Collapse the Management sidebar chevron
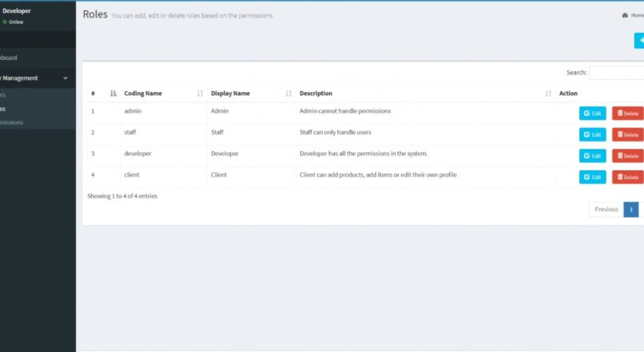644x352 pixels. 66,78
